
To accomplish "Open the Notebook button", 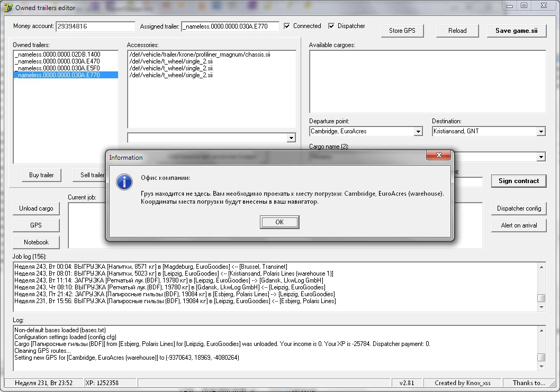I will tap(36, 242).
